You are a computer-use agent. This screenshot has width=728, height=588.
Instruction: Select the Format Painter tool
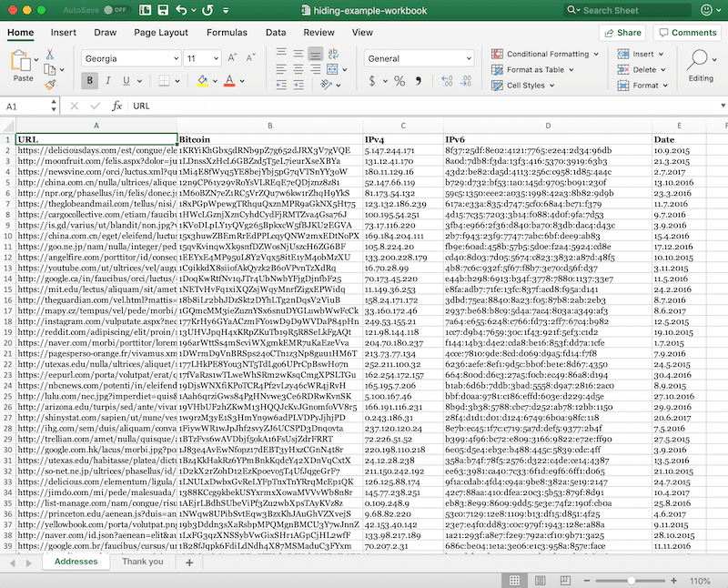[x=50, y=82]
